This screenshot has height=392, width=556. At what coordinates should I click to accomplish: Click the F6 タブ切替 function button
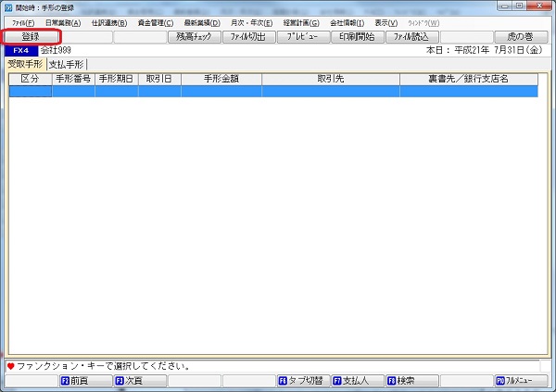tap(303, 381)
